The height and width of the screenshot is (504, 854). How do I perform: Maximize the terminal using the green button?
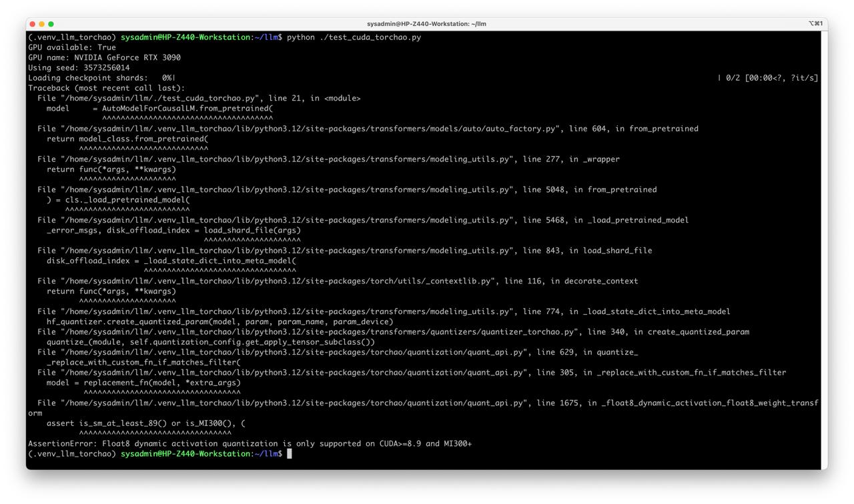click(51, 24)
